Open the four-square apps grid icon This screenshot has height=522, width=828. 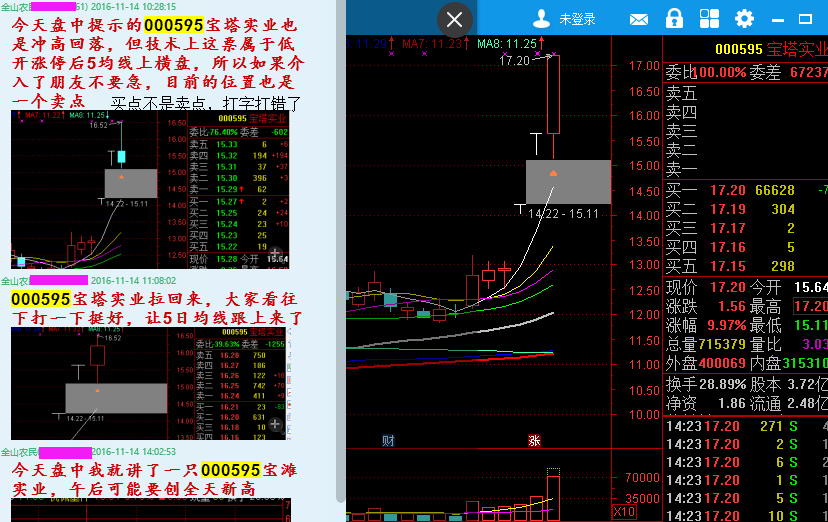pyautogui.click(x=709, y=19)
